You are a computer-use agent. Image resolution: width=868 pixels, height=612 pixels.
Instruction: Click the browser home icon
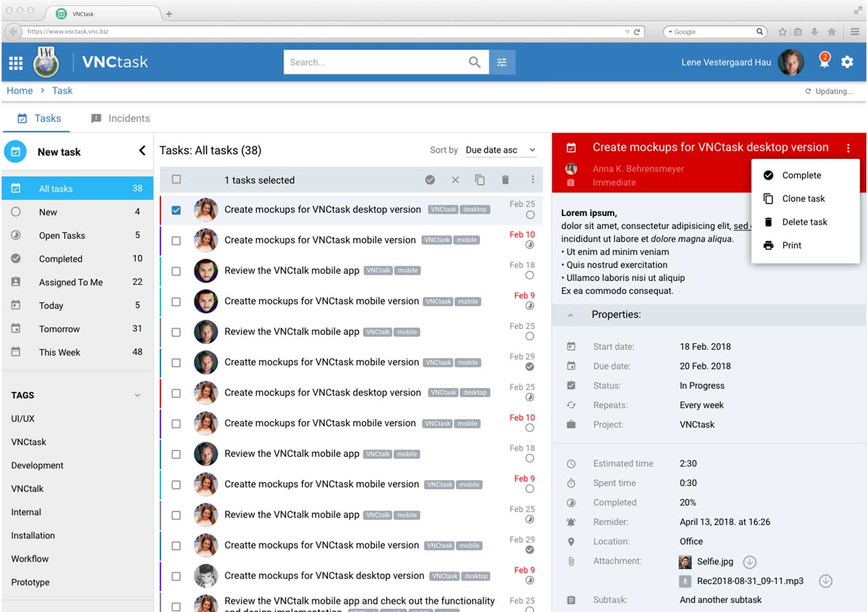(832, 32)
